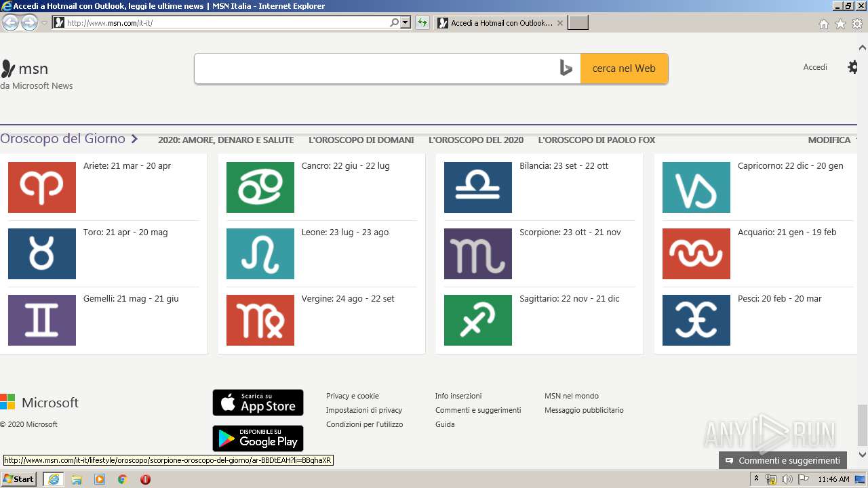
Task: Open Privacy e cookie link
Action: pyautogui.click(x=352, y=396)
